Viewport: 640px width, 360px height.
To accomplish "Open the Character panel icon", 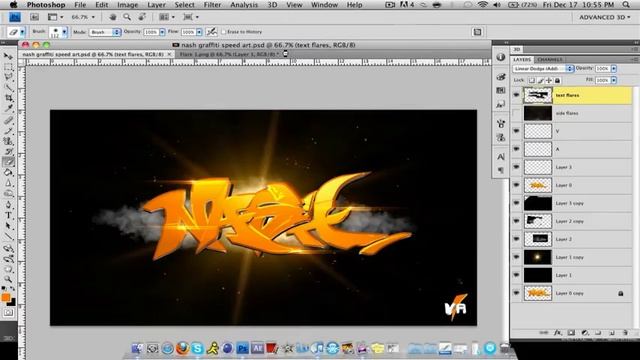I will click(x=501, y=157).
